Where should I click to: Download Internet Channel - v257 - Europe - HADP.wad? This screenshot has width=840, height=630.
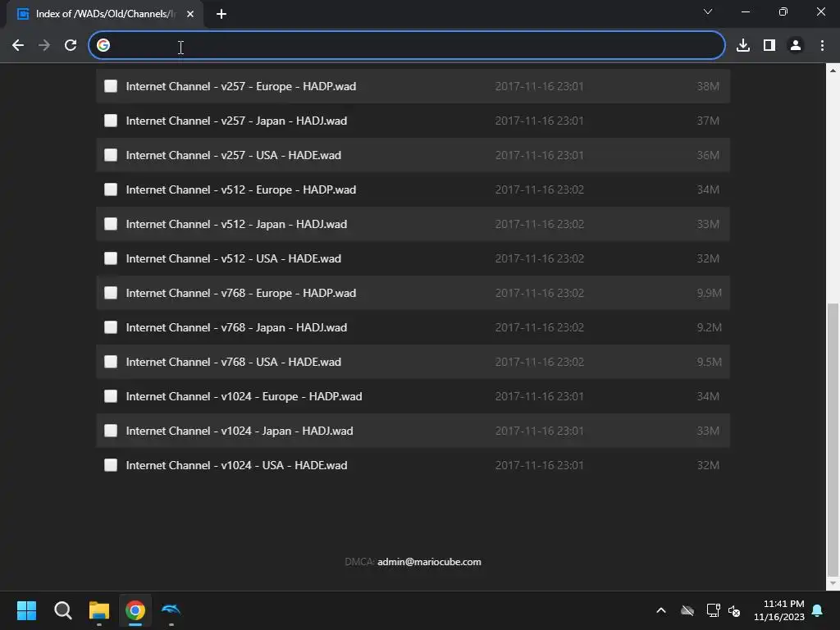coord(240,86)
